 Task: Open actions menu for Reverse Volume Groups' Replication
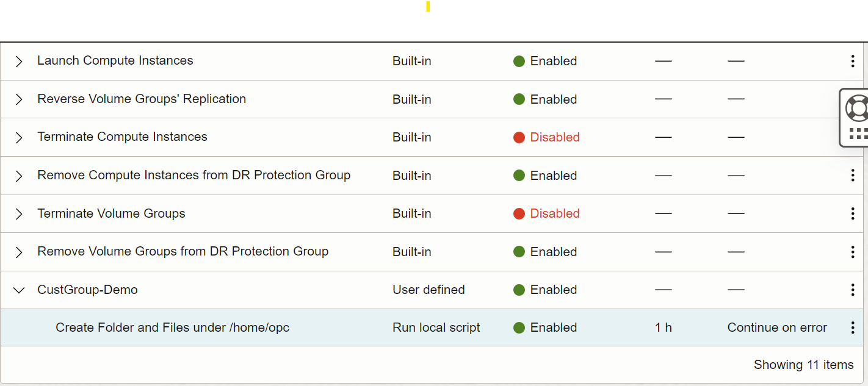[852, 99]
